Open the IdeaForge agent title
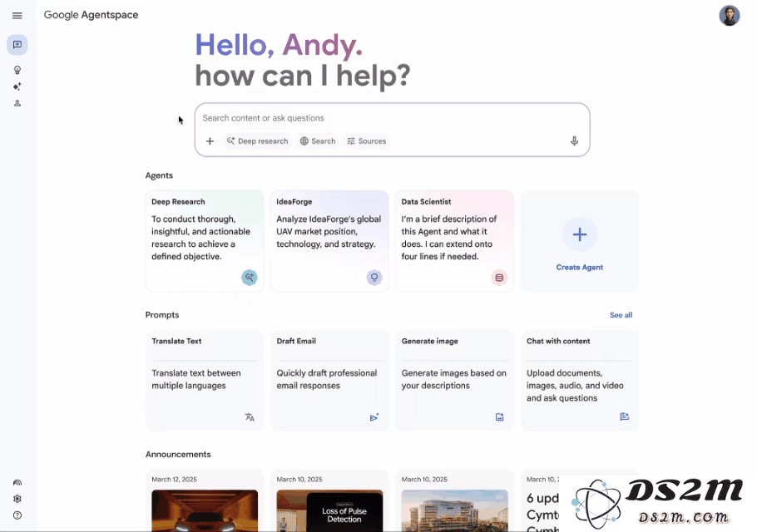Screen dimensions: 757x532 pos(294,202)
